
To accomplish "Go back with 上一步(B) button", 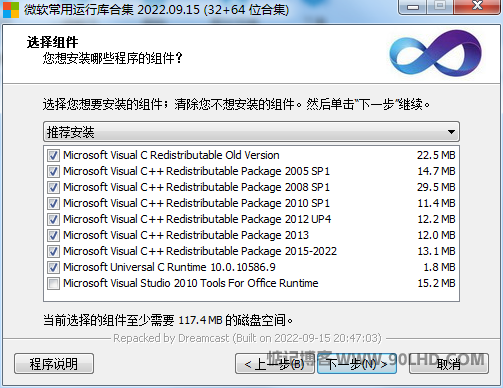I will click(274, 364).
